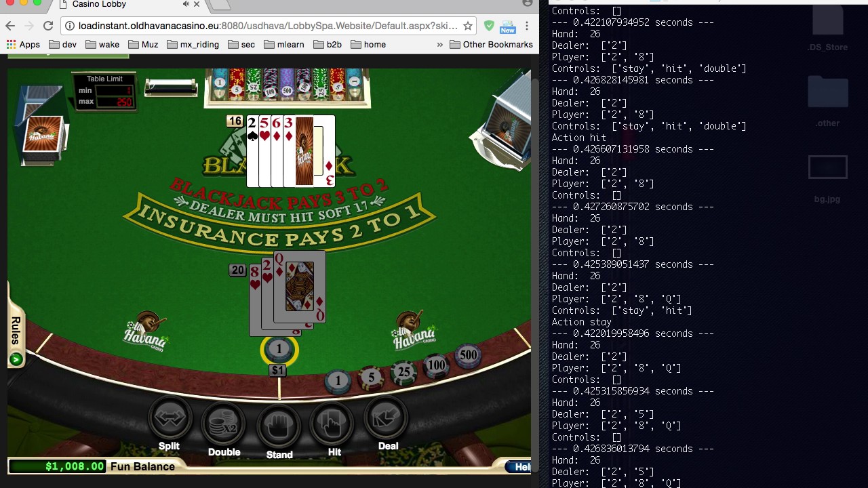868x488 pixels.
Task: Click the Table Limit panel
Action: [x=104, y=91]
